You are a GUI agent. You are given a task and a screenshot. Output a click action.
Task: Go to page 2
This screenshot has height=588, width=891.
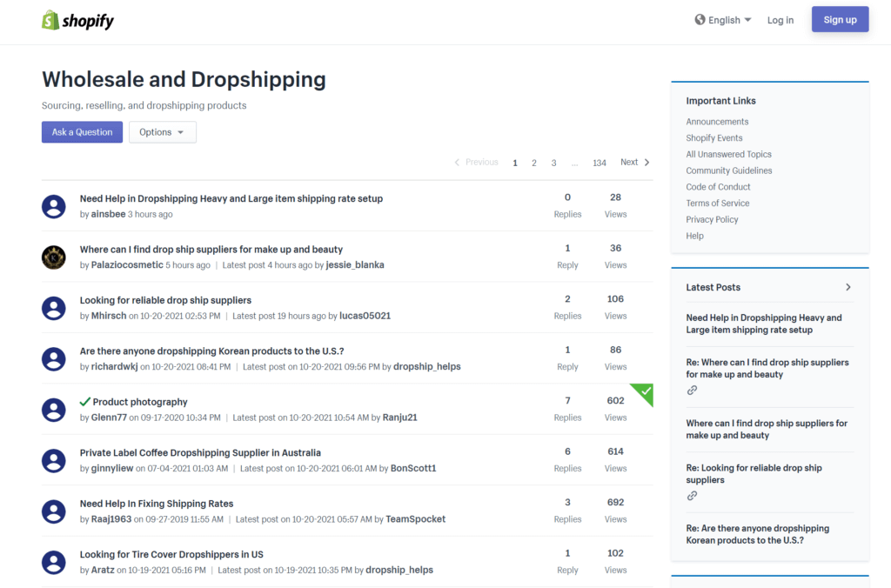(x=534, y=163)
